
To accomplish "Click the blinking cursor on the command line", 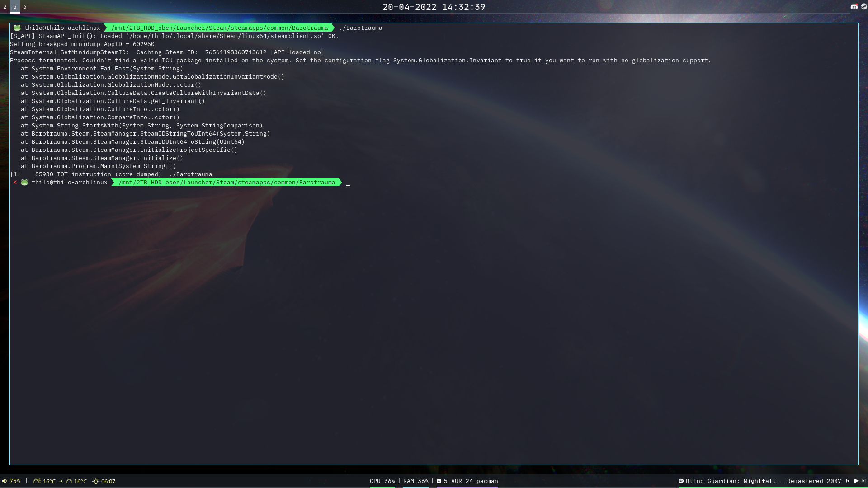I will point(348,184).
